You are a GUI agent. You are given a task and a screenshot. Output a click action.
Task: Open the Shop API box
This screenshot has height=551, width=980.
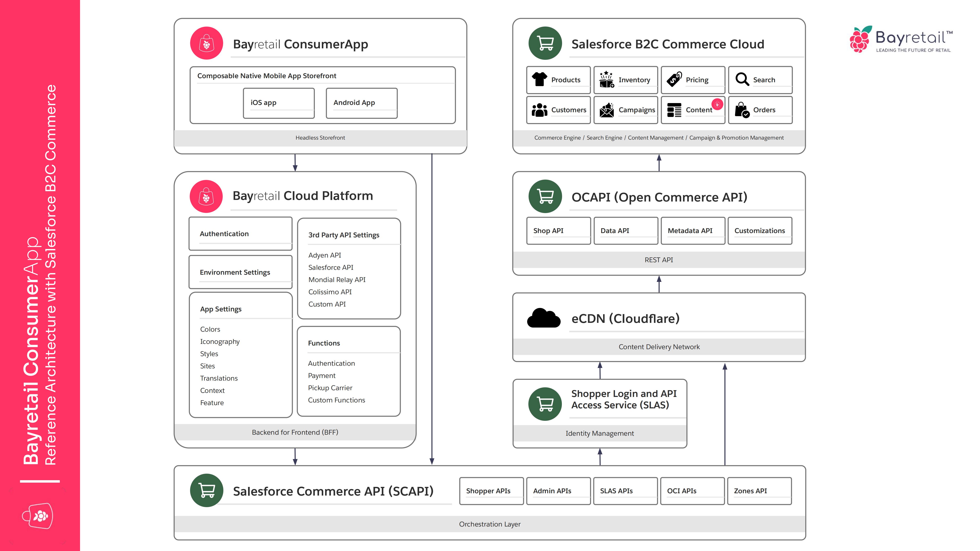(x=558, y=230)
